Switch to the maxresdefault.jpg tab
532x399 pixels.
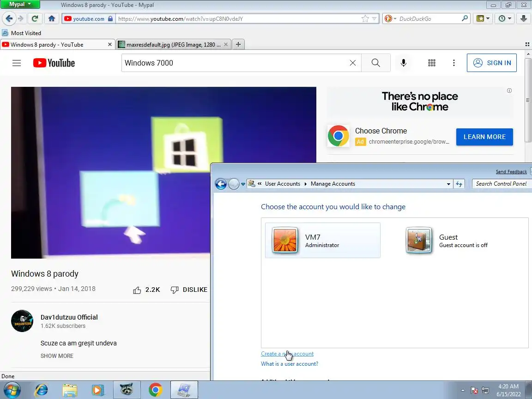[174, 44]
